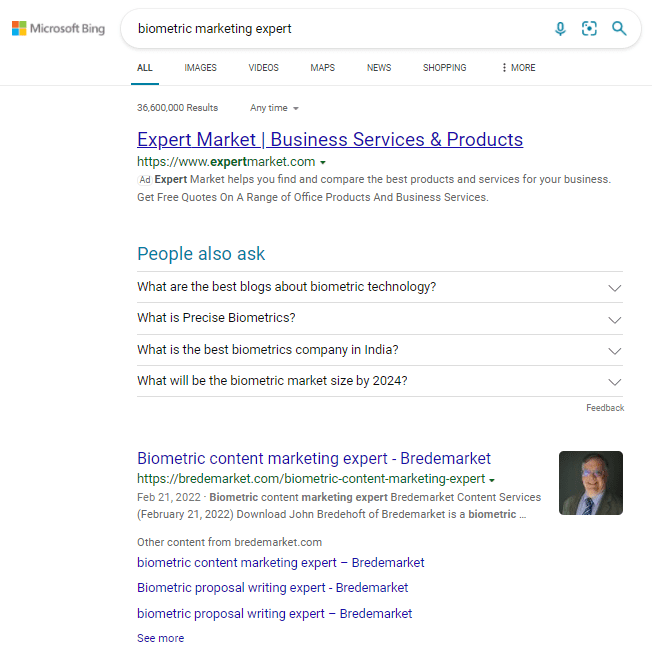
Task: Open the three-dot MORE menu
Action: tap(518, 68)
